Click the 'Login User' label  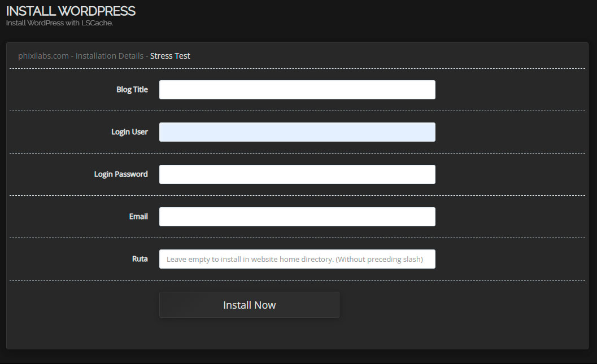(129, 132)
